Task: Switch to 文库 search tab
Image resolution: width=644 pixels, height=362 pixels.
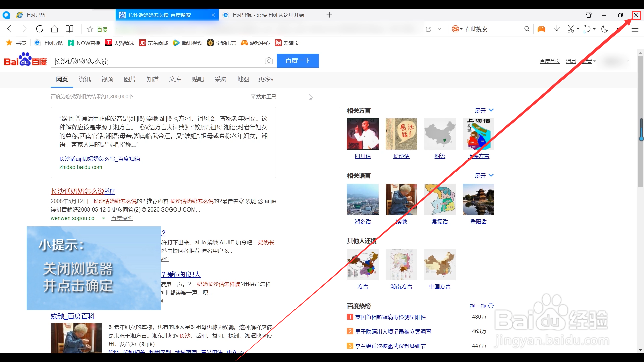Action: (175, 79)
